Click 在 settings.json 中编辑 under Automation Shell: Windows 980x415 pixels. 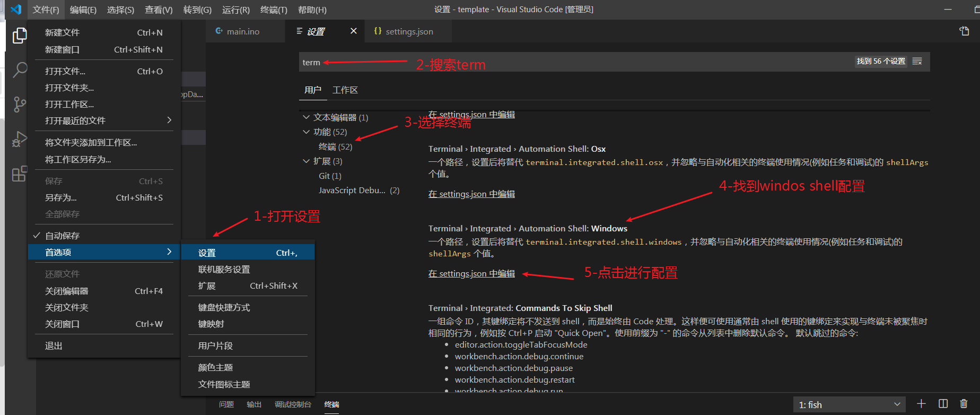[x=471, y=273]
